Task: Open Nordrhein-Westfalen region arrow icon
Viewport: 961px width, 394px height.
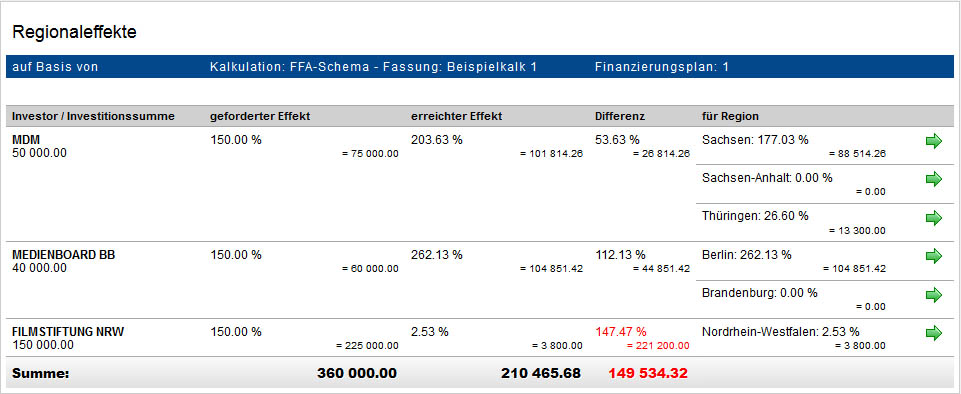Action: [x=933, y=333]
